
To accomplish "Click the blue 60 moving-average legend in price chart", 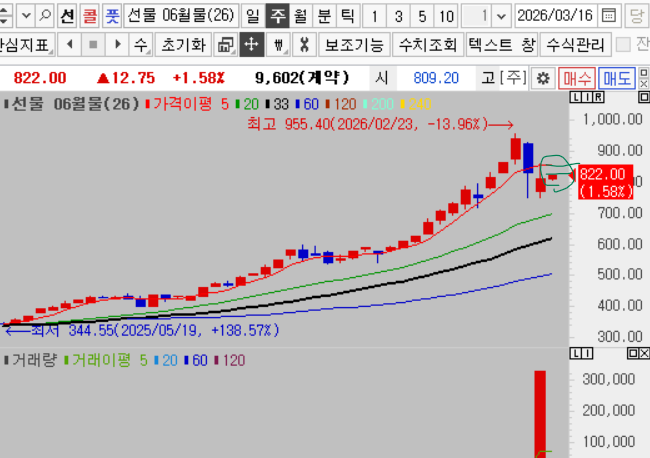I will 307,104.
